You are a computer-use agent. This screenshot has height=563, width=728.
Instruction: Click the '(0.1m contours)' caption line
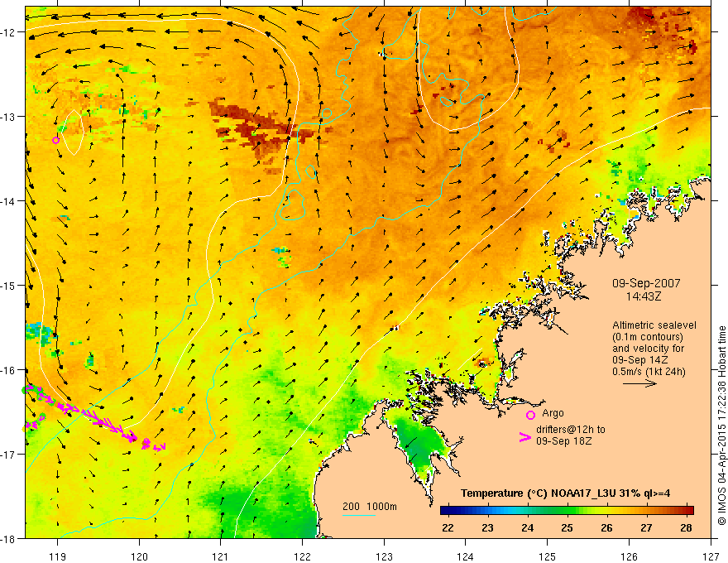pyautogui.click(x=648, y=337)
